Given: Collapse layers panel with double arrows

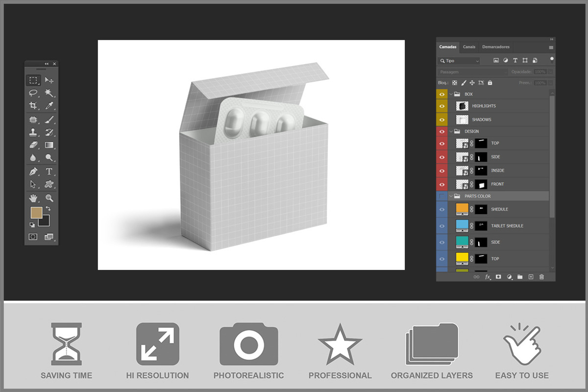Looking at the screenshot, I should coord(552,39).
